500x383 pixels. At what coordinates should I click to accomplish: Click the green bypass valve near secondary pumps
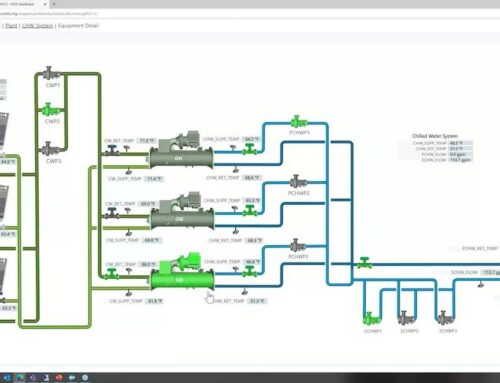[364, 263]
